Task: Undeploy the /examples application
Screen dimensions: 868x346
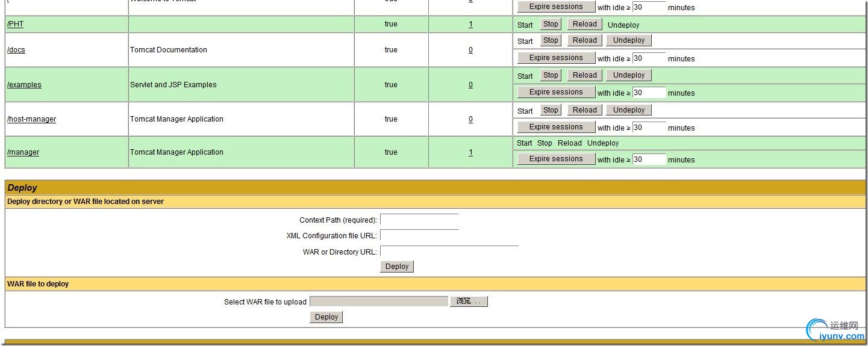Action: [629, 75]
